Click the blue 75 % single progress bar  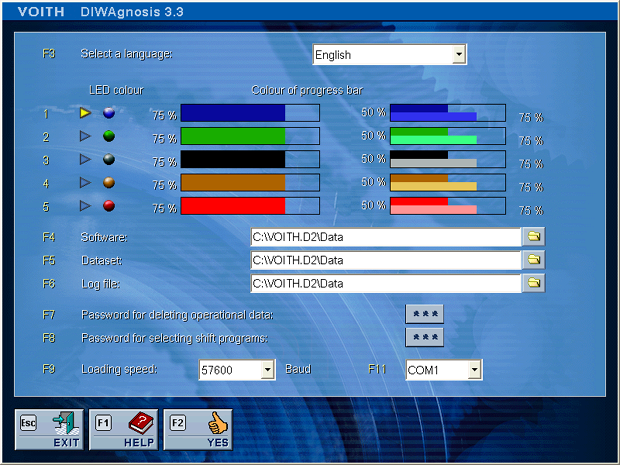click(250, 113)
